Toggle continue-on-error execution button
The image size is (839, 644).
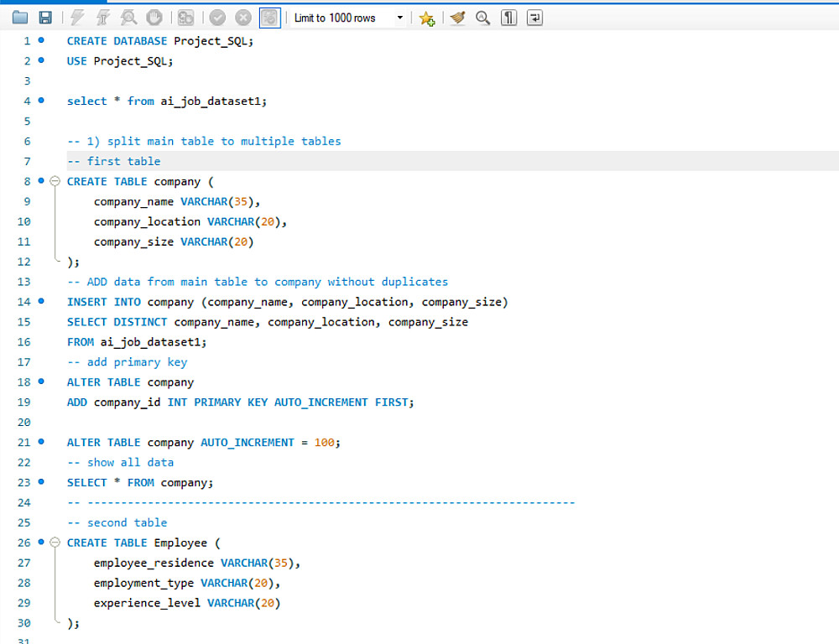point(185,18)
